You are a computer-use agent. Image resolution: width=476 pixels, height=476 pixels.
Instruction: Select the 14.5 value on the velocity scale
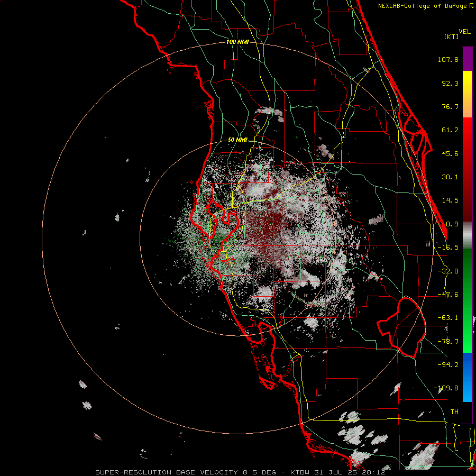coord(450,200)
